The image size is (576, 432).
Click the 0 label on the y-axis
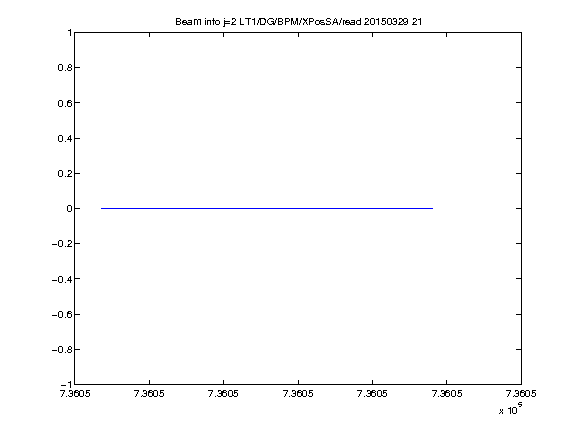coord(69,209)
